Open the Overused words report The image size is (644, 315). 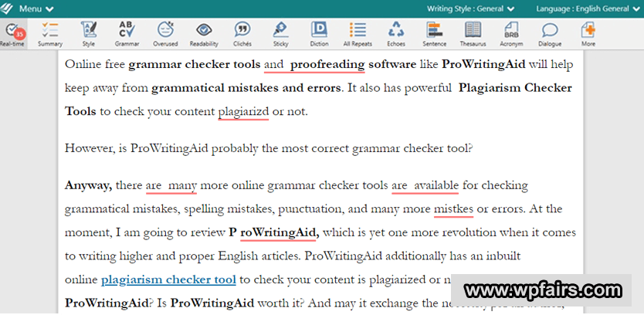tap(165, 34)
